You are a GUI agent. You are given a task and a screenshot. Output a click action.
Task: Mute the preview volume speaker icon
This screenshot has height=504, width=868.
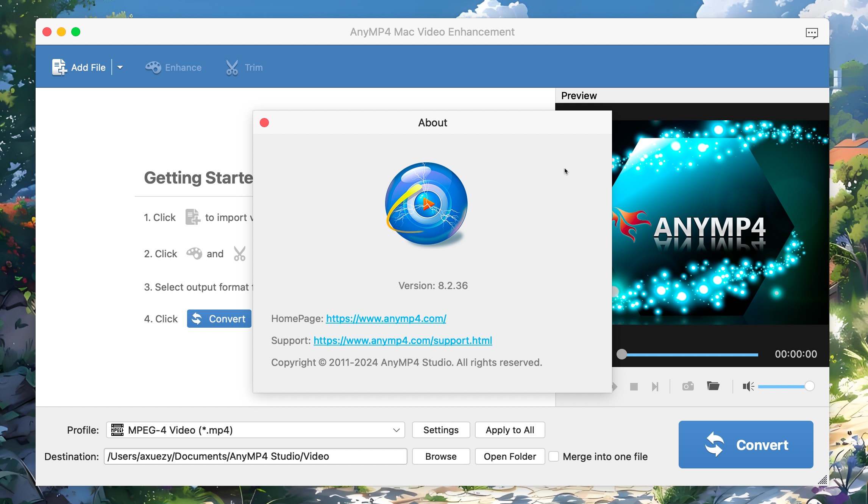pyautogui.click(x=748, y=386)
